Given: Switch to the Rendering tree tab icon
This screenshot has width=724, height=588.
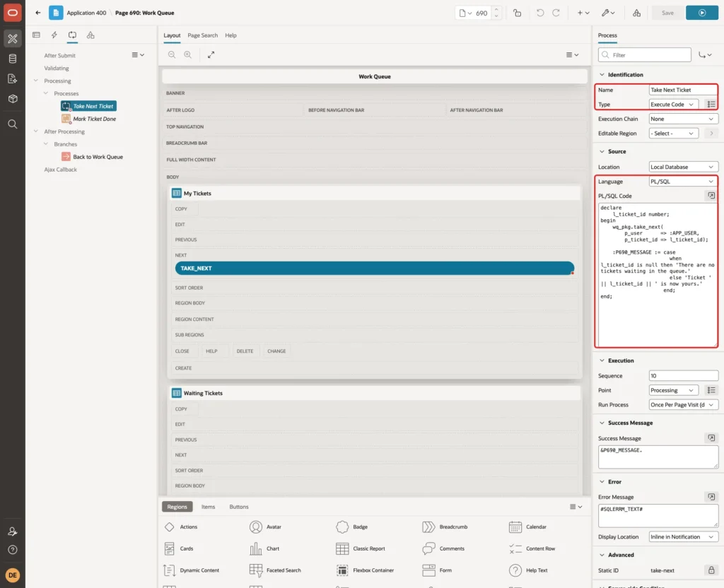Looking at the screenshot, I should [x=37, y=35].
